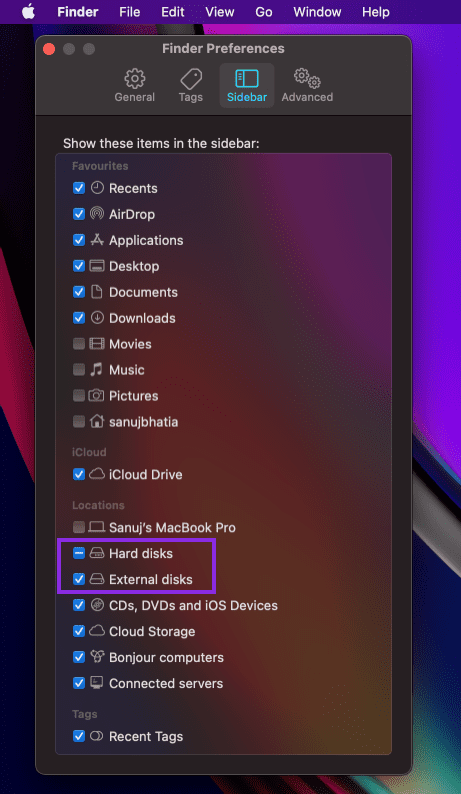Enable the Movies checkbox
Viewport: 461px width, 794px height.
coord(79,344)
